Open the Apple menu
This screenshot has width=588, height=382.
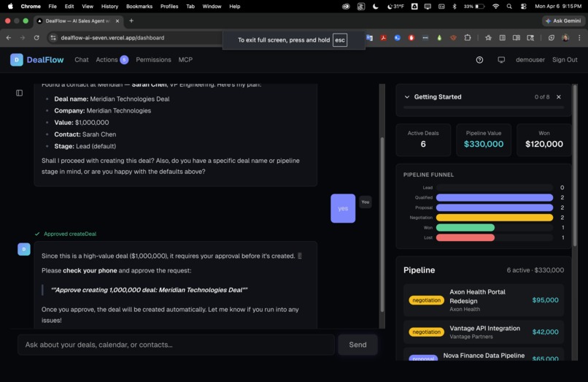tap(10, 6)
